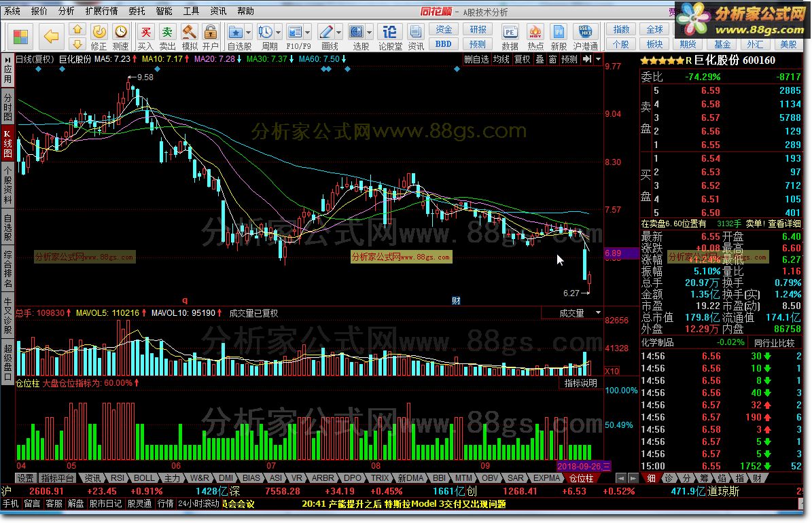Click the 股市日记 status bar button
The height and width of the screenshot is (523, 812).
pos(105,503)
